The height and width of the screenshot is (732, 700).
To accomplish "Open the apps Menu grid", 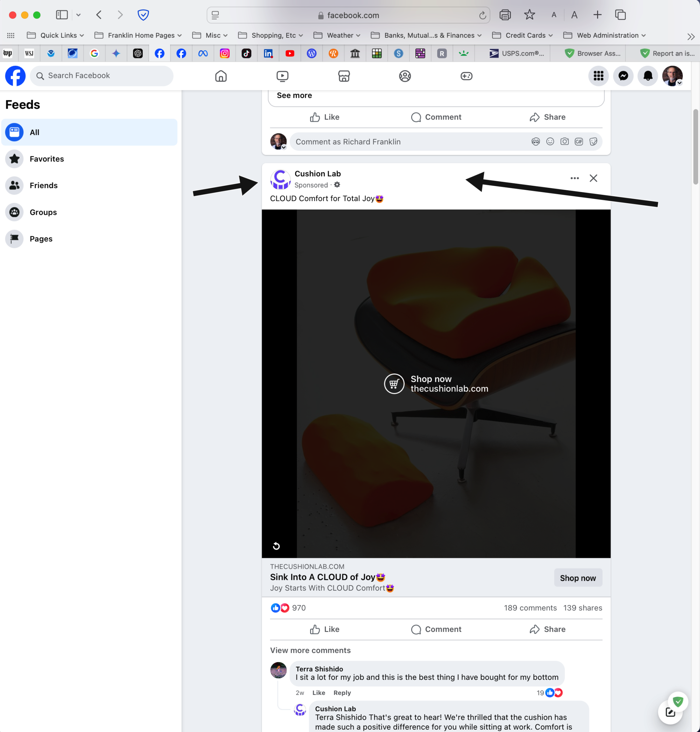I will point(598,76).
